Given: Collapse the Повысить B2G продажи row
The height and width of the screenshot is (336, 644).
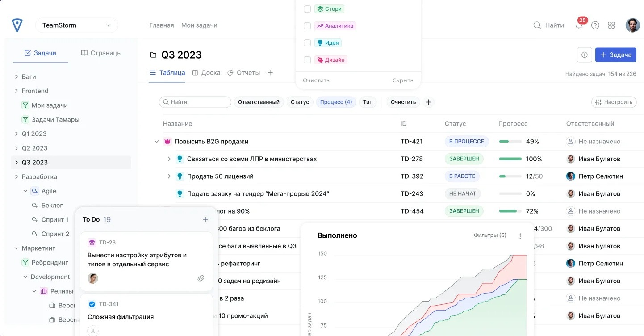Looking at the screenshot, I should [x=156, y=142].
